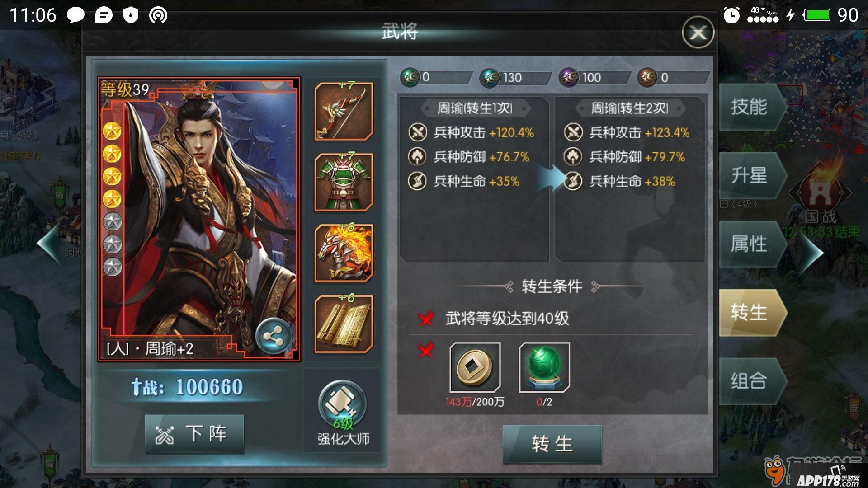868x488 pixels.
Task: Open the flaming horse mount slot
Action: 344,253
